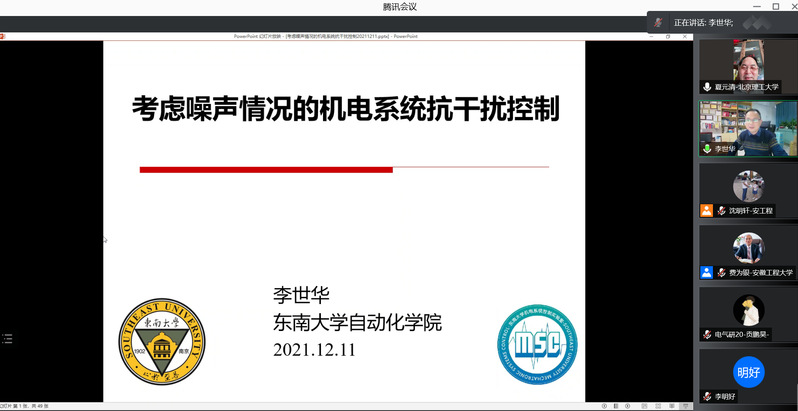Click the muted microphone icon beside 沈明轩-安工程

click(707, 211)
